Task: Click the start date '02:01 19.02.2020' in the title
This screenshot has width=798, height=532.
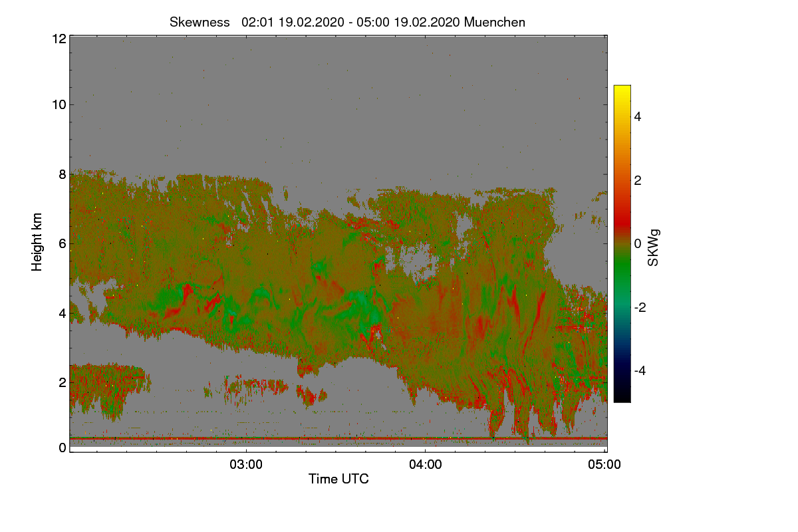Action: point(293,22)
